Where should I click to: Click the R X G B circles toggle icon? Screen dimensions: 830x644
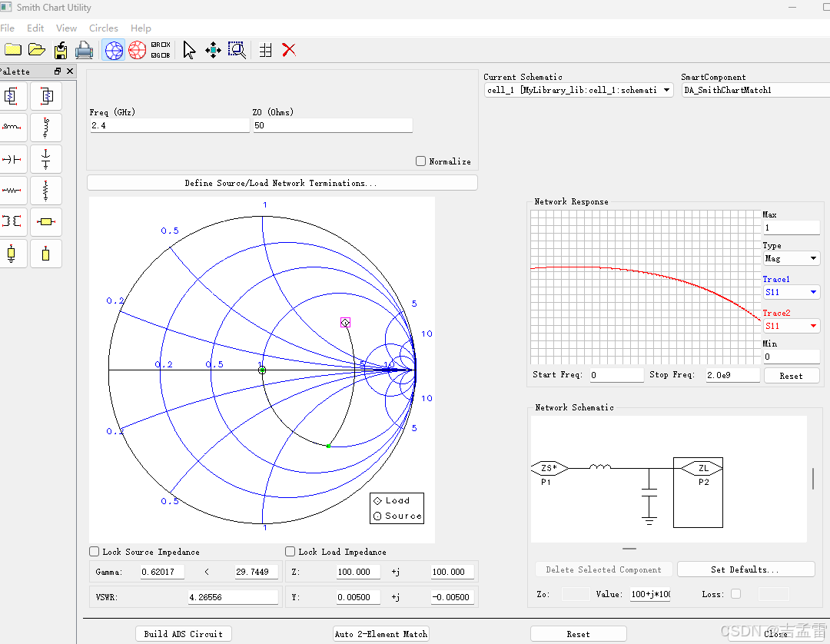point(161,50)
